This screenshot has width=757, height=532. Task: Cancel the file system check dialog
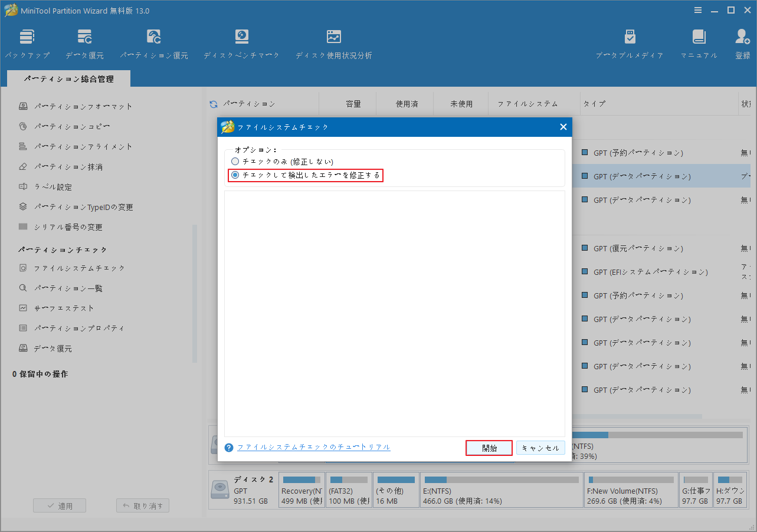pos(540,448)
